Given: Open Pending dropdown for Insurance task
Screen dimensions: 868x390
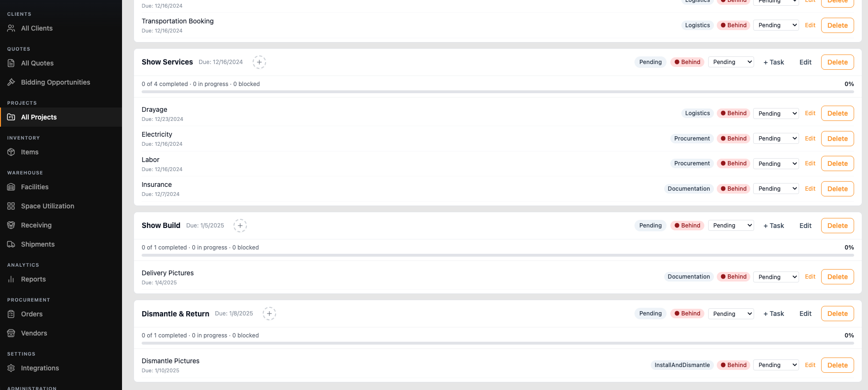Looking at the screenshot, I should (x=776, y=189).
